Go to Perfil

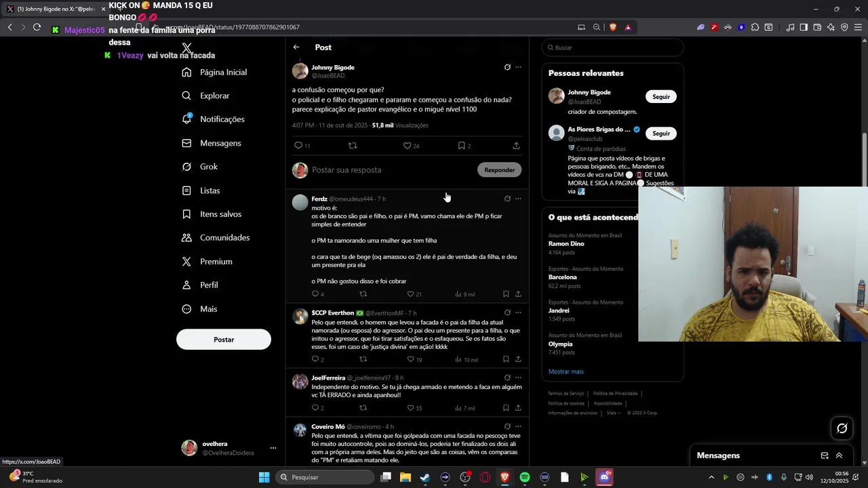point(199,285)
